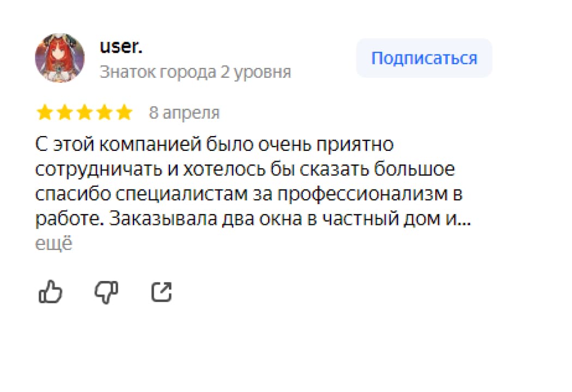This screenshot has height=392, width=572.
Task: Click the thumbs-up like icon
Action: 51,292
